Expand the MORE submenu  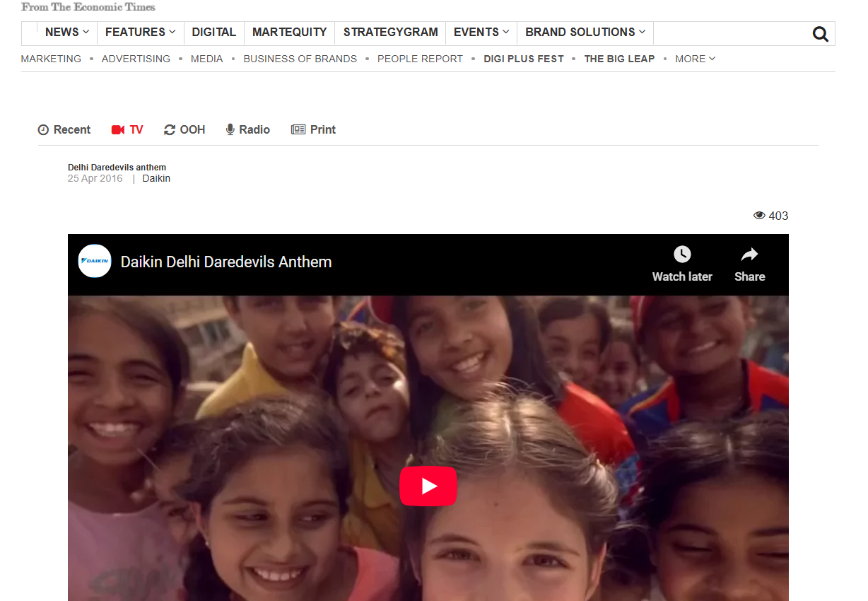click(695, 59)
